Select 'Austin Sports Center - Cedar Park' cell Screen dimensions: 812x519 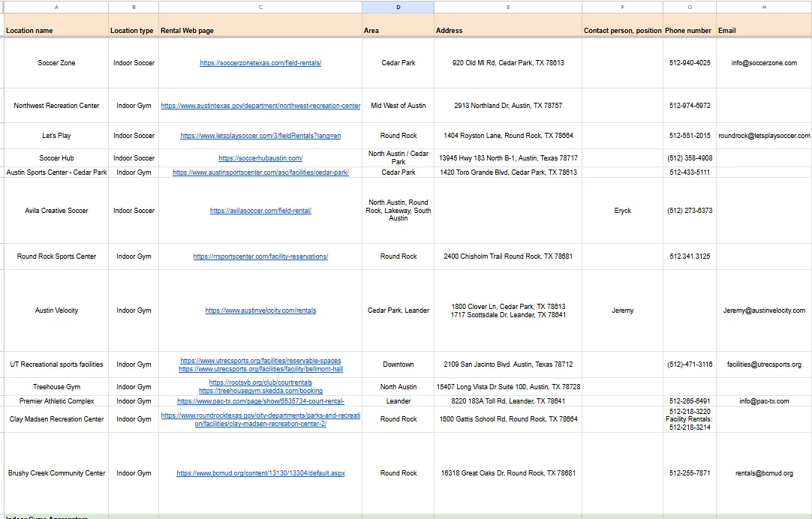click(56, 172)
